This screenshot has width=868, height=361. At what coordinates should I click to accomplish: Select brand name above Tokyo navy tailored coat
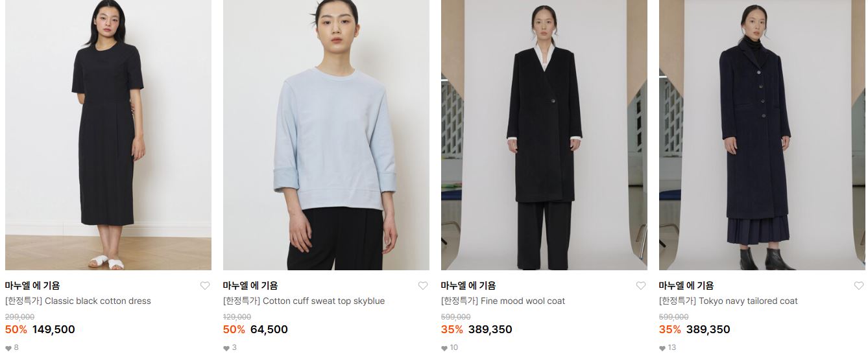[x=686, y=286]
